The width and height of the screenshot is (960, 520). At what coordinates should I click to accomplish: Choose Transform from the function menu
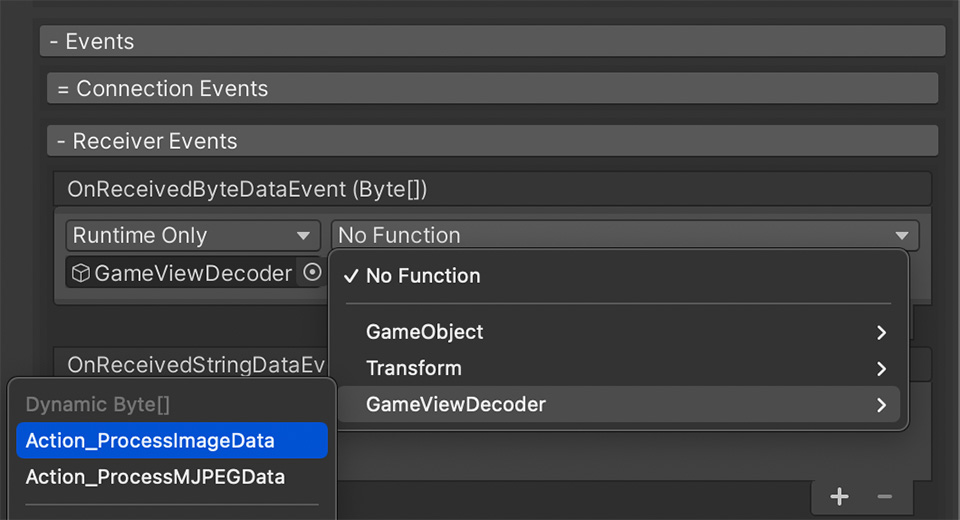(x=414, y=368)
